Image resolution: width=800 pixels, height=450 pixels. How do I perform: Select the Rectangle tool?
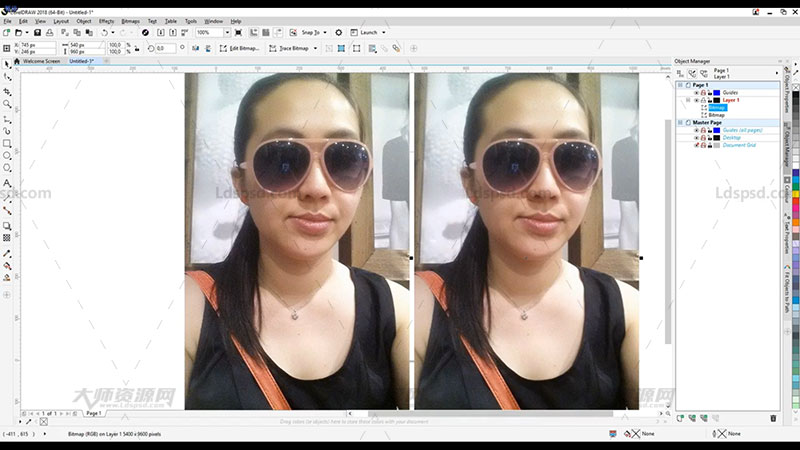7,143
